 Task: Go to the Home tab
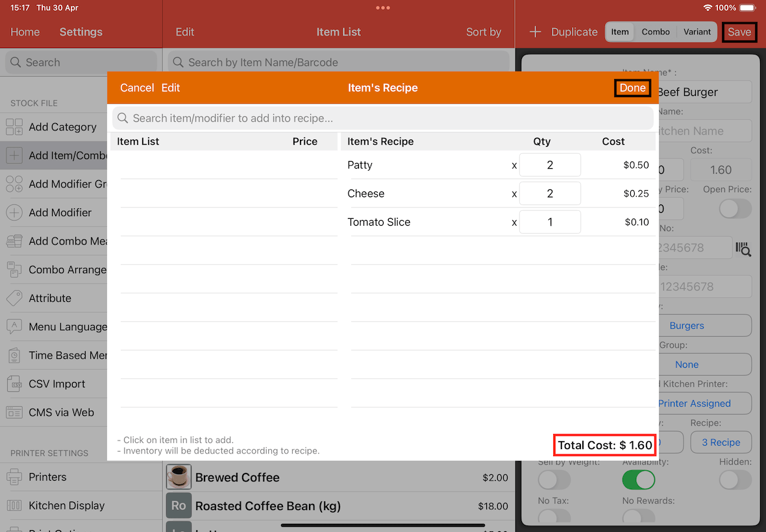pos(25,32)
